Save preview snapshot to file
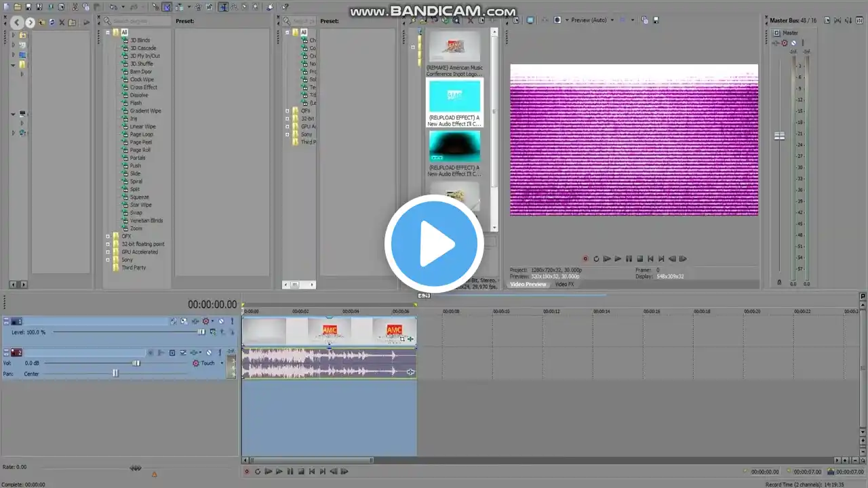Screen dimensions: 868x488 pos(655,20)
